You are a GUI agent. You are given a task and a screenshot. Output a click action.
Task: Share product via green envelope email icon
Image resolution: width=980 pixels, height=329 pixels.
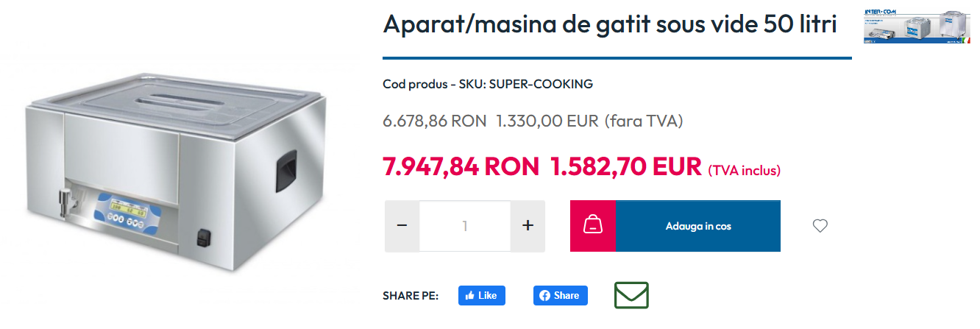[x=631, y=295]
